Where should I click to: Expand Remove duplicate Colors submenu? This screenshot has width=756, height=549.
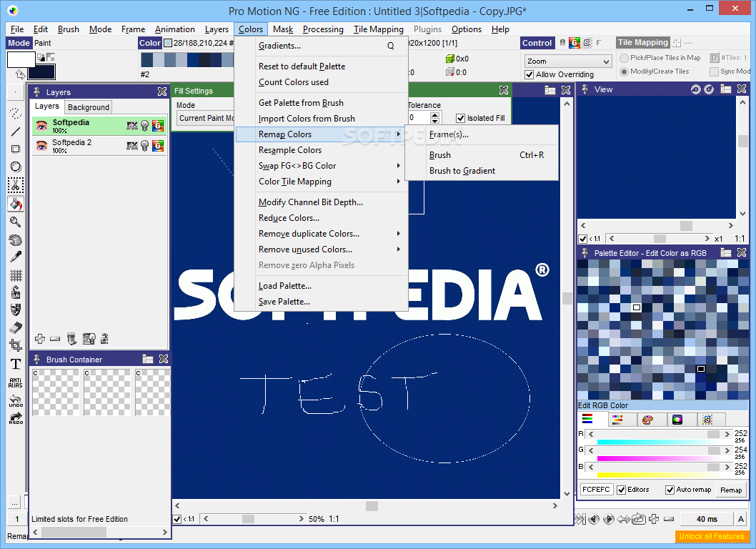[x=399, y=234]
